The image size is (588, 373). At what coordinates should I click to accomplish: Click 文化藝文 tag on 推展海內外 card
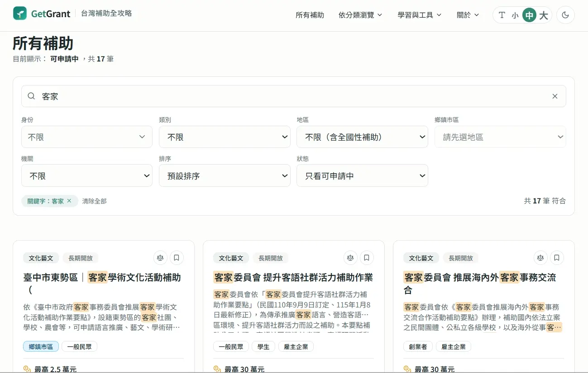pyautogui.click(x=421, y=258)
